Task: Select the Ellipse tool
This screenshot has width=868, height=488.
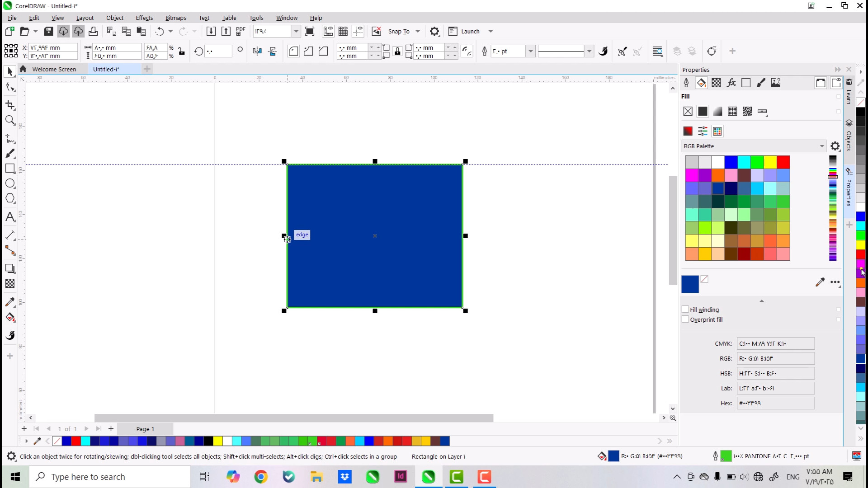Action: pos(10,183)
